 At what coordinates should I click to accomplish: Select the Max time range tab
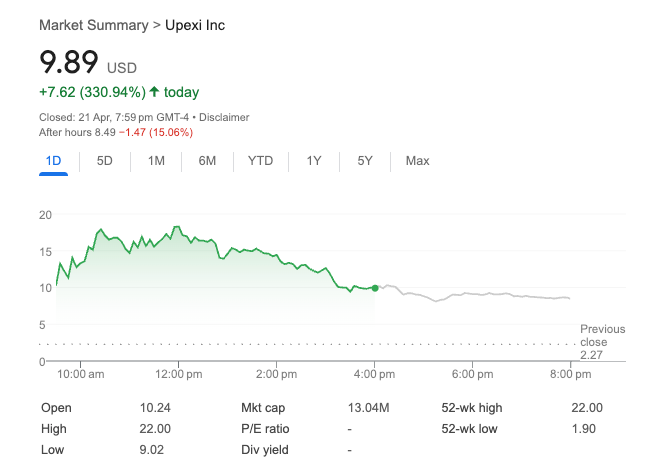click(417, 161)
